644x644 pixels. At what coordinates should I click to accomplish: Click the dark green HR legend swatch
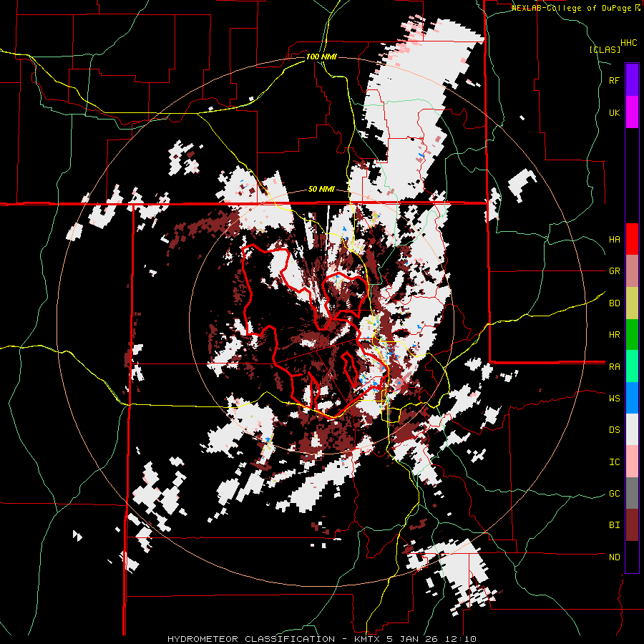(x=632, y=334)
